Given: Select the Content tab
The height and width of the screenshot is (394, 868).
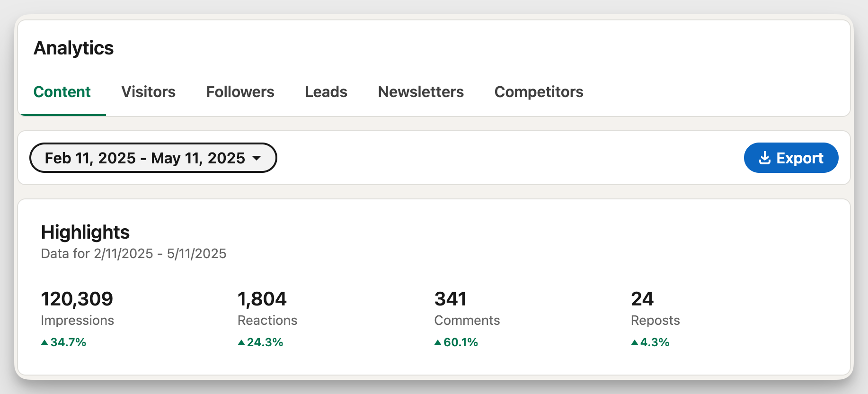Looking at the screenshot, I should tap(62, 92).
